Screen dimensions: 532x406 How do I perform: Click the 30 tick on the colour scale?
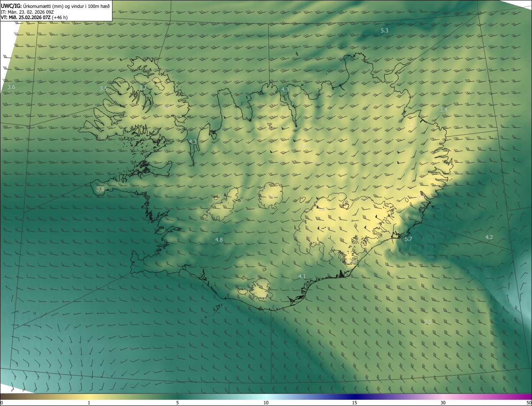pyautogui.click(x=443, y=403)
